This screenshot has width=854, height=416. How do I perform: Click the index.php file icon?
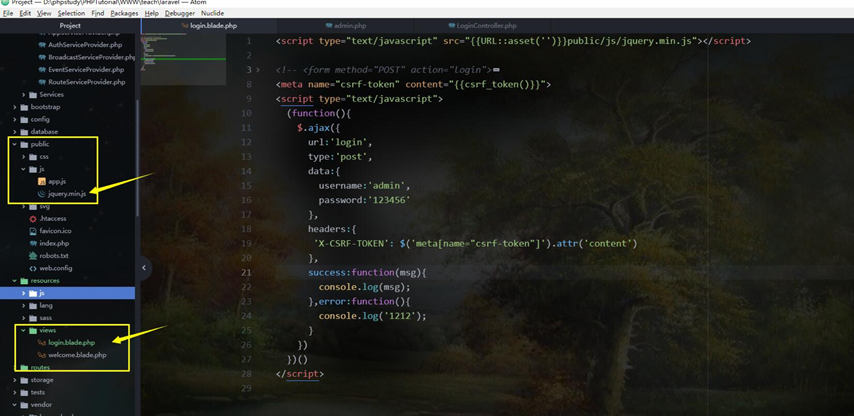33,243
